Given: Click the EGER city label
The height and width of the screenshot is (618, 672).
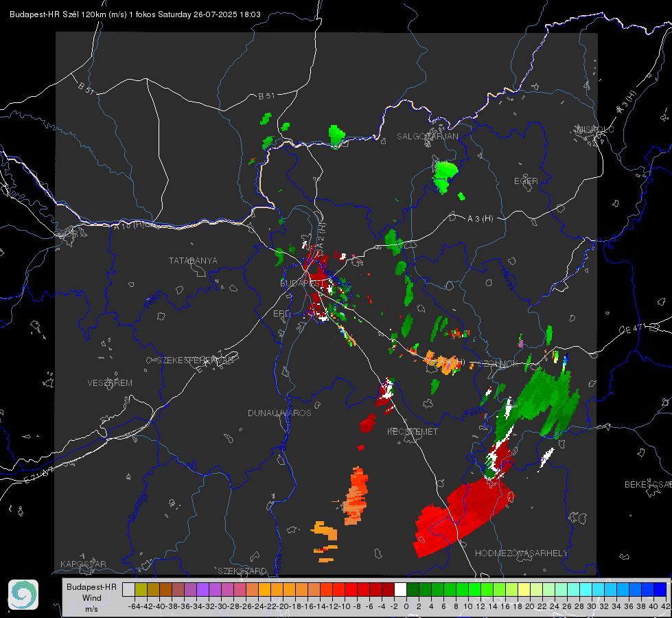Looking at the screenshot, I should pyautogui.click(x=526, y=181).
